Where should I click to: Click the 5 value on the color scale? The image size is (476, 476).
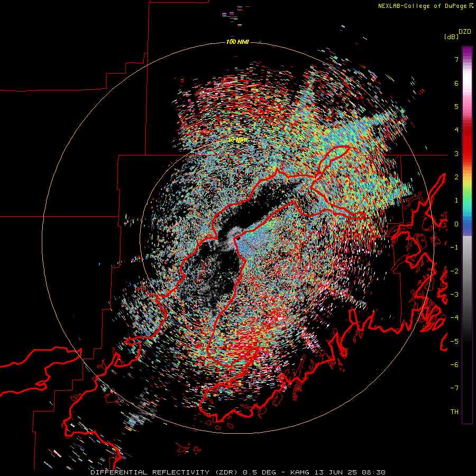pyautogui.click(x=456, y=106)
